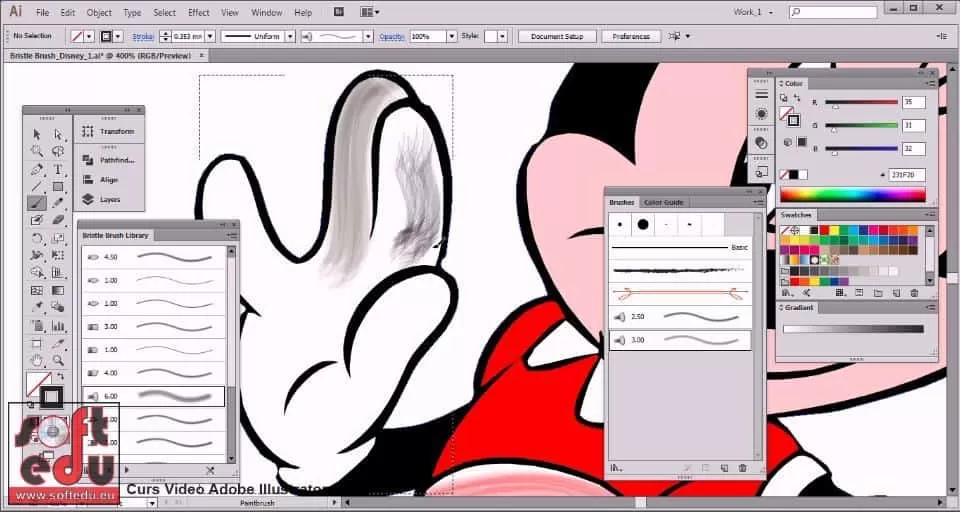Open the Appearance panel dock icon
Viewport: 960px width, 512px height.
click(761, 115)
